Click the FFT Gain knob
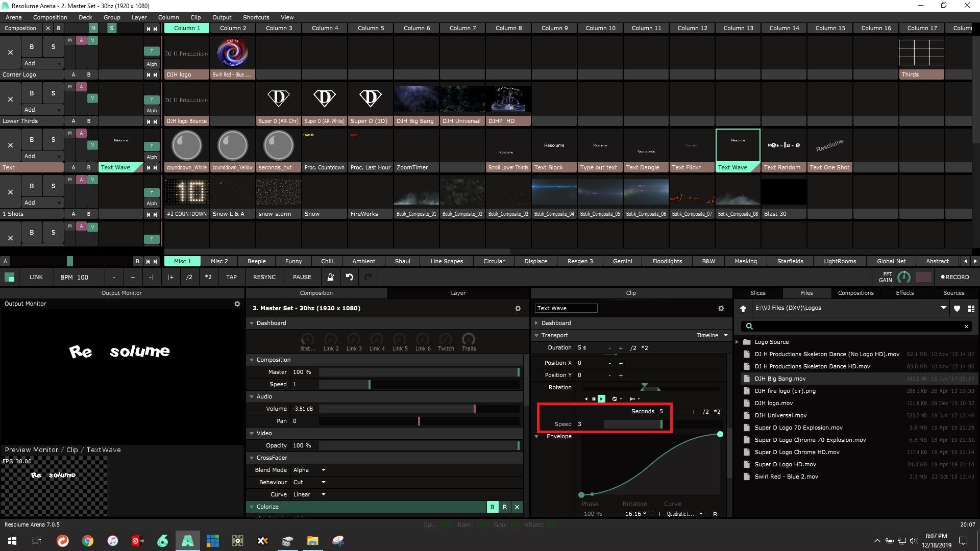The image size is (980, 551). pos(903,277)
